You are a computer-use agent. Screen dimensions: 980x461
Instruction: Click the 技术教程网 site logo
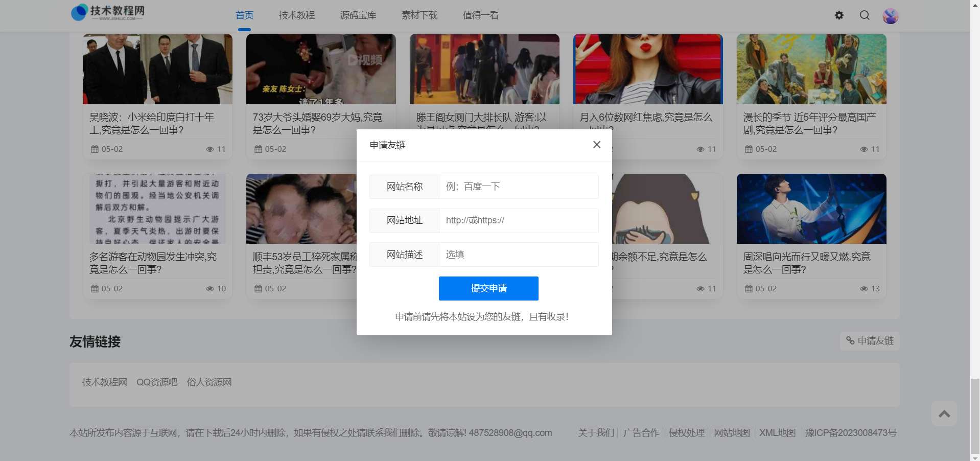[x=108, y=12]
